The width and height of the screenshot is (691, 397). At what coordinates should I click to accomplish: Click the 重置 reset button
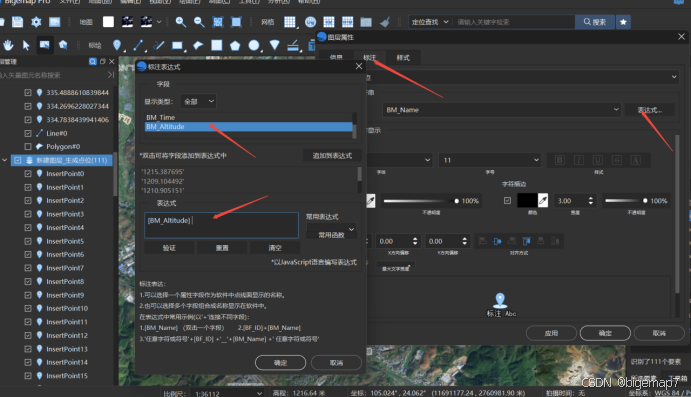coord(222,248)
